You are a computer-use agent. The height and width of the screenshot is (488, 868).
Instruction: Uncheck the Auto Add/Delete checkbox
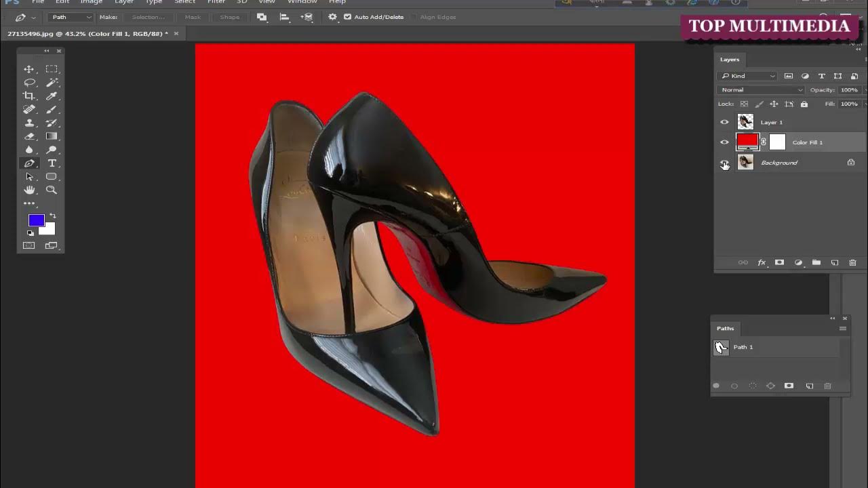point(347,17)
